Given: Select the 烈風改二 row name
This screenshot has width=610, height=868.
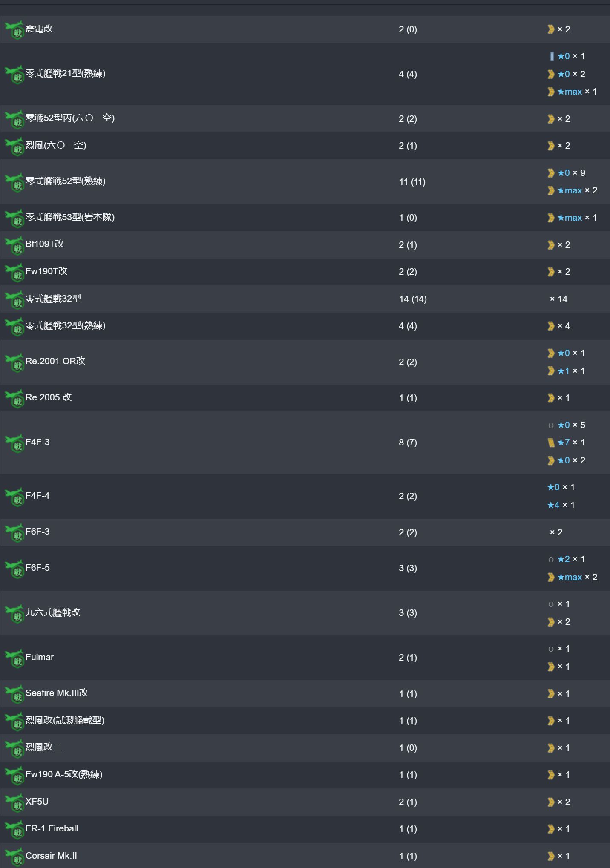Looking at the screenshot, I should pos(43,747).
